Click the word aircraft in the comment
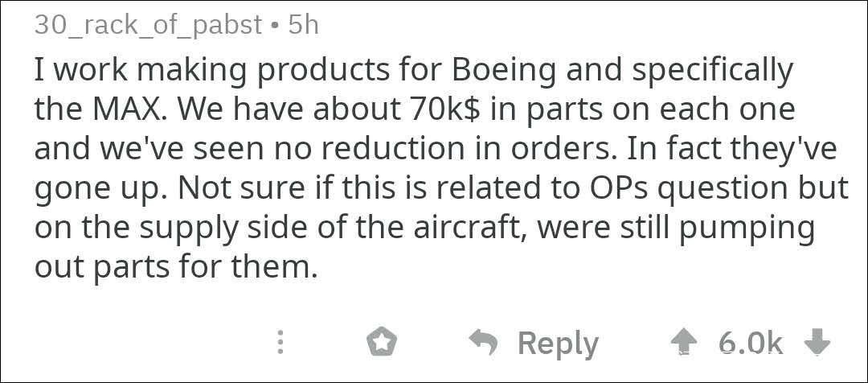The image size is (868, 383). coord(462,227)
